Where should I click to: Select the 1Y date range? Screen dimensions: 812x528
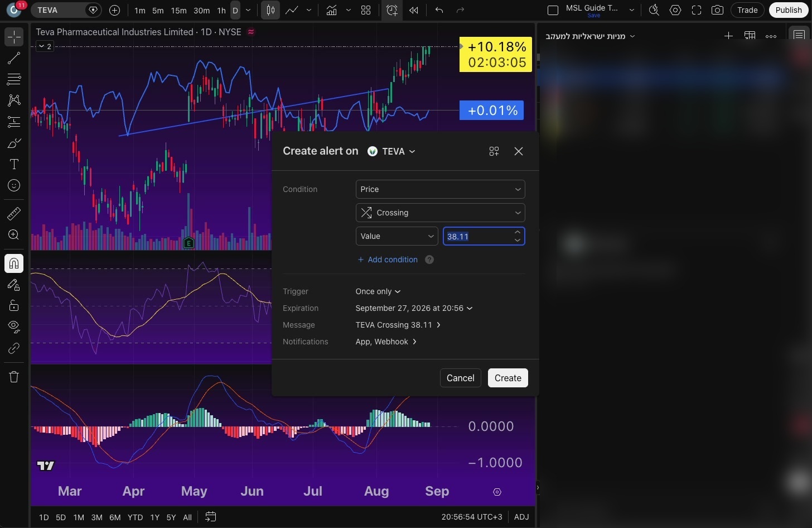[155, 517]
